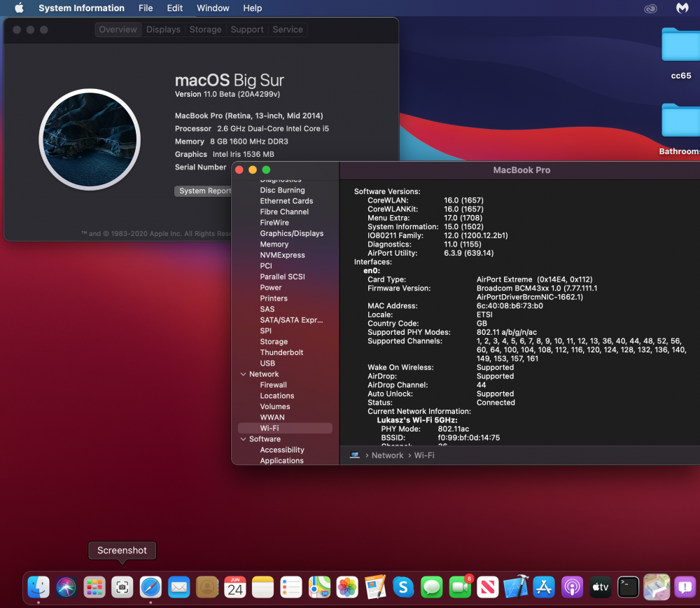Open the App Store in the dock
The width and height of the screenshot is (700, 608).
pyautogui.click(x=544, y=587)
